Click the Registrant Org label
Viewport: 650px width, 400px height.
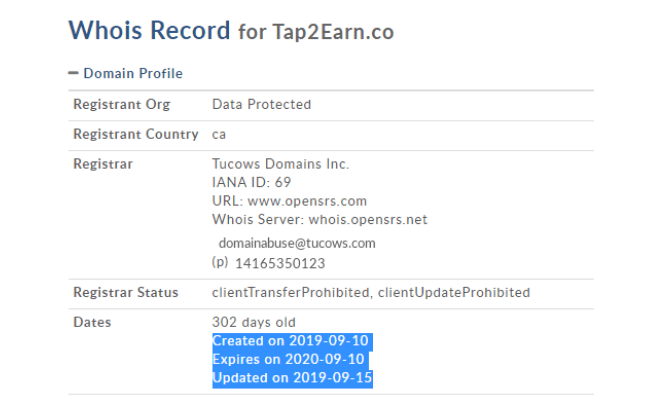coord(121,104)
